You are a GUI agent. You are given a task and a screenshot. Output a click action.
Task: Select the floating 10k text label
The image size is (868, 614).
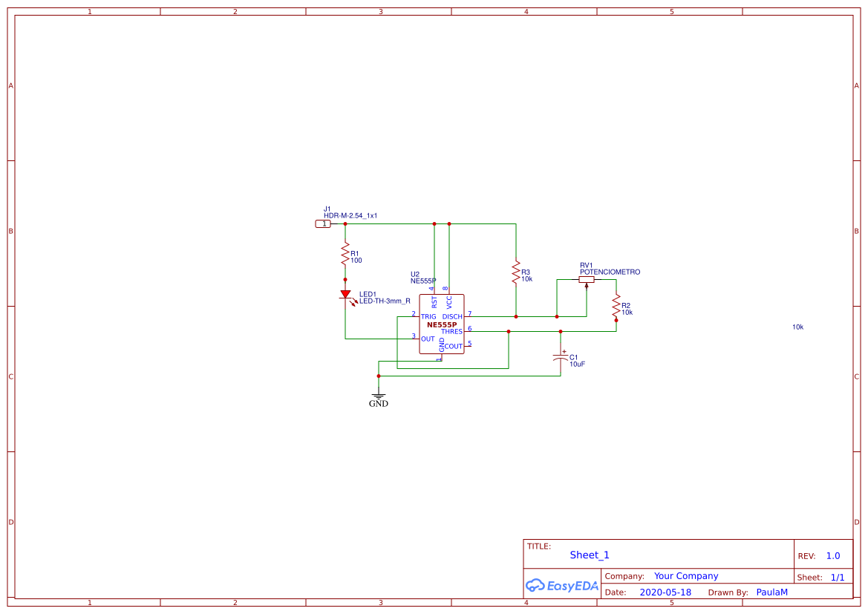[x=797, y=326]
